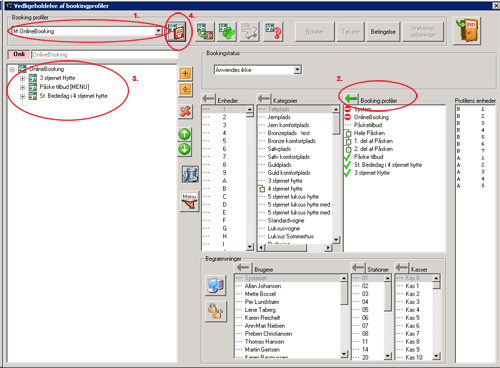The height and width of the screenshot is (368, 500).
Task: Open the Booking profiler combo dropdown
Action: pyautogui.click(x=158, y=31)
